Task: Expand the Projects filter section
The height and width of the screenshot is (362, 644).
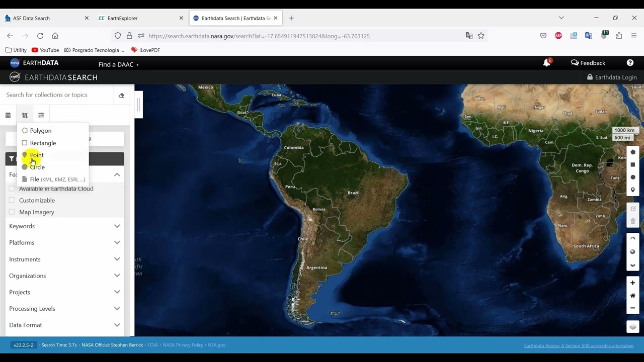Action: pyautogui.click(x=64, y=292)
